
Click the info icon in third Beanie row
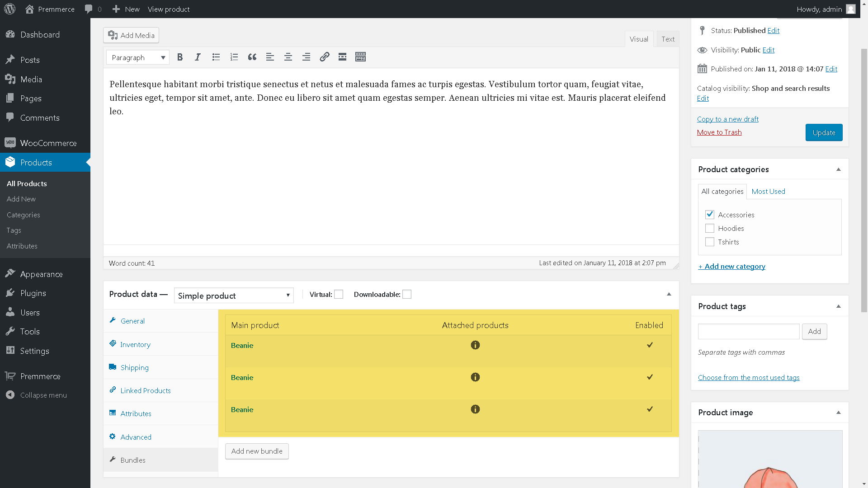(475, 409)
